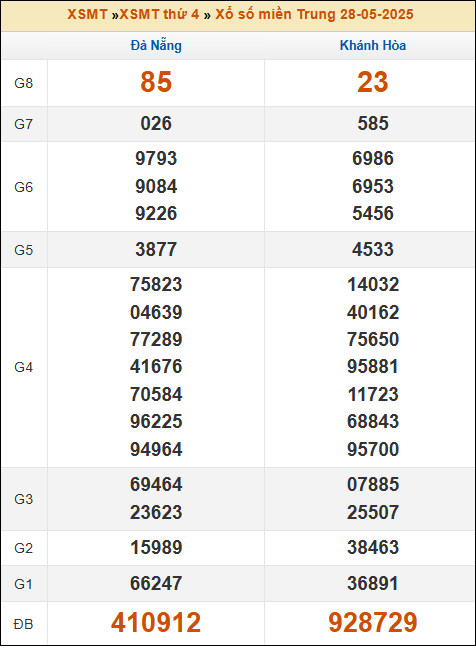Click Đà Nẵng G3 number 23623
476x646 pixels.
click(x=156, y=513)
